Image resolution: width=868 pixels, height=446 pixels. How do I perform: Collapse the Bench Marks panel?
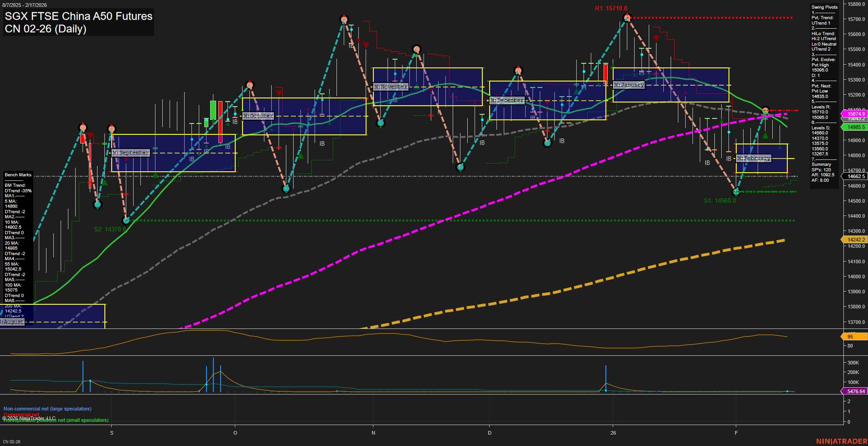point(18,174)
